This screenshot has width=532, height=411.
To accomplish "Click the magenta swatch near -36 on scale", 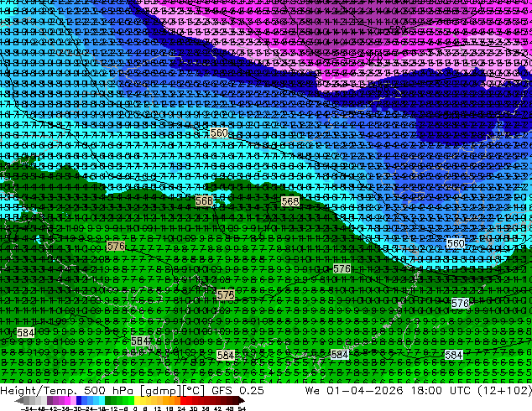I will tap(67, 401).
